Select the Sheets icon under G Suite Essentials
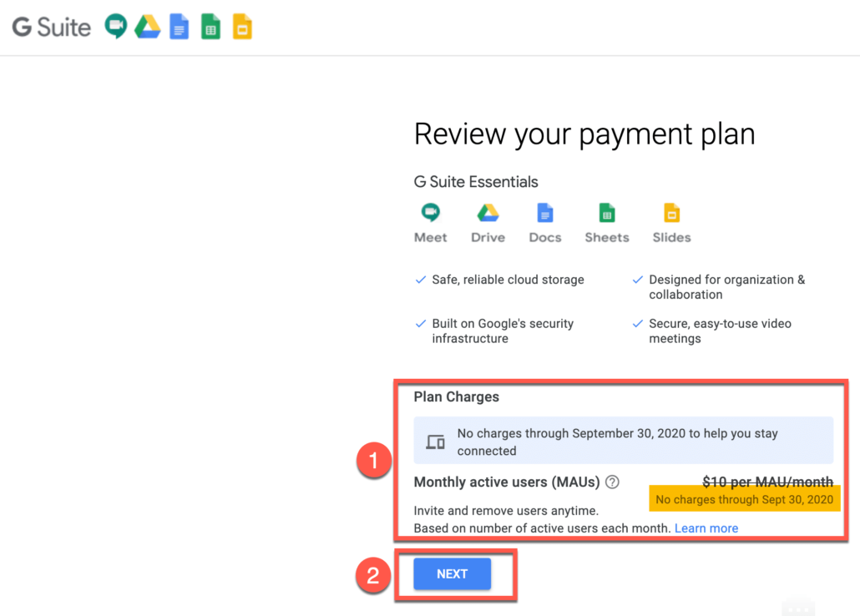Image resolution: width=860 pixels, height=616 pixels. point(607,212)
